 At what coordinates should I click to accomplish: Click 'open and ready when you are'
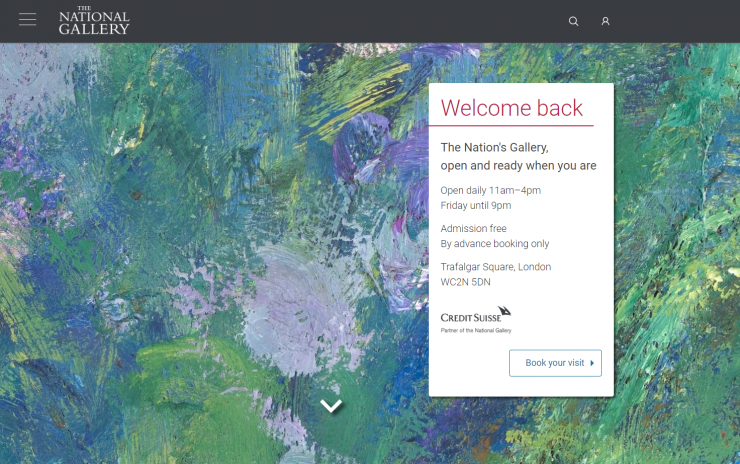click(x=518, y=166)
